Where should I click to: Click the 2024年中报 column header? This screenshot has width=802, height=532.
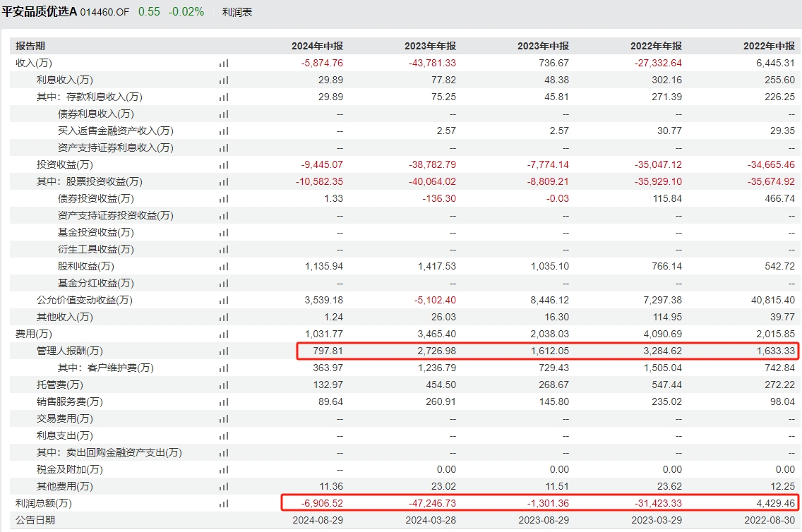click(x=317, y=46)
